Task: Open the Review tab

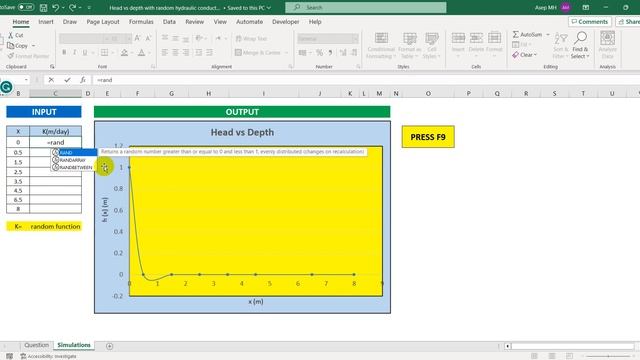Action: (194, 22)
